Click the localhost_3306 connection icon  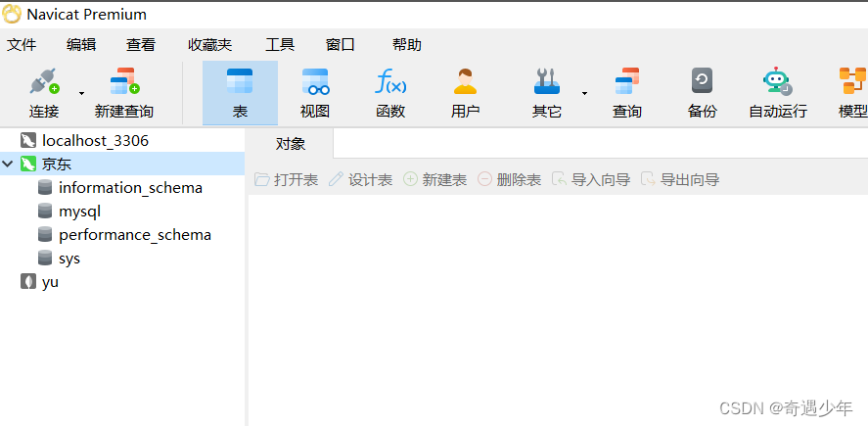[x=28, y=141]
